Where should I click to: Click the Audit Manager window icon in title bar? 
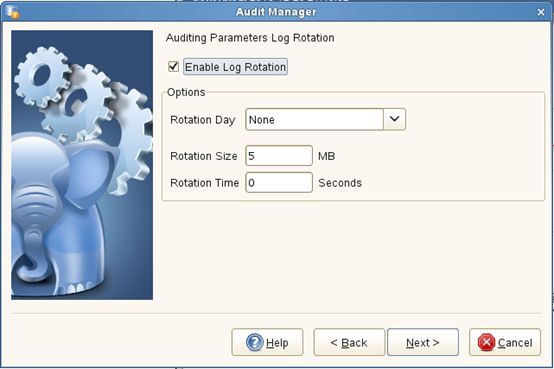13,12
